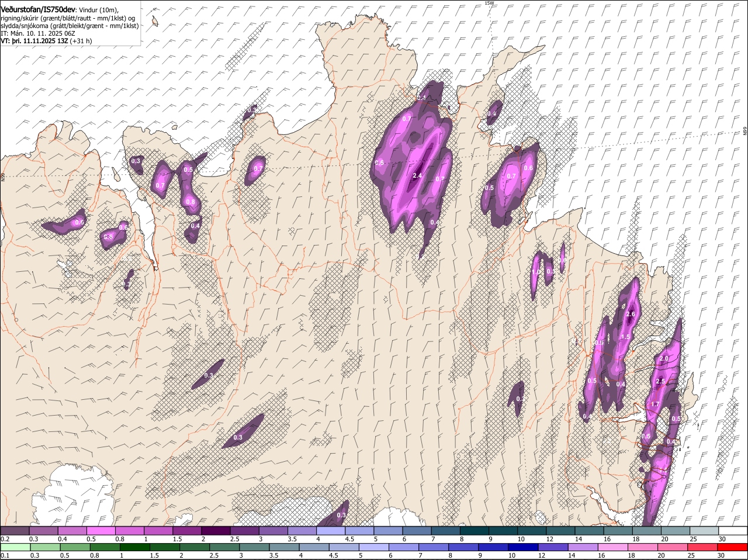
Task: Click the Veðurstofan/IS750dev map title
Action: pyautogui.click(x=38, y=9)
